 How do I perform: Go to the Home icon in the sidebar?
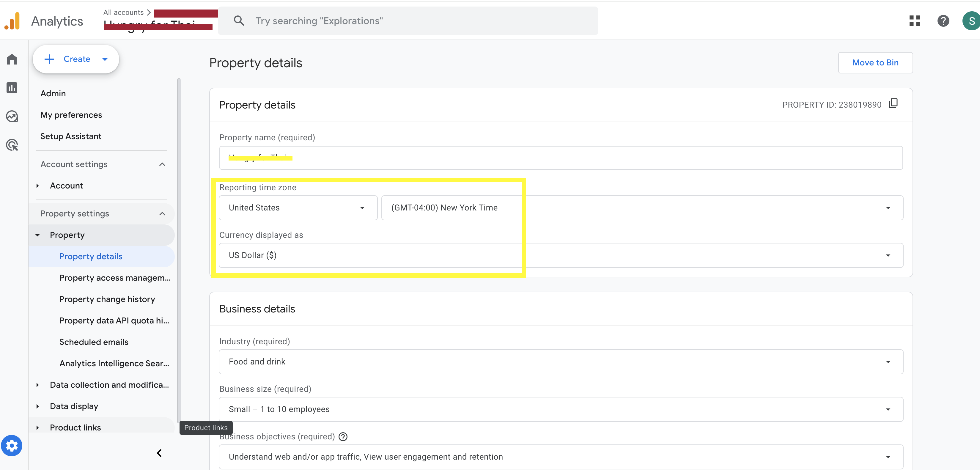(x=12, y=59)
